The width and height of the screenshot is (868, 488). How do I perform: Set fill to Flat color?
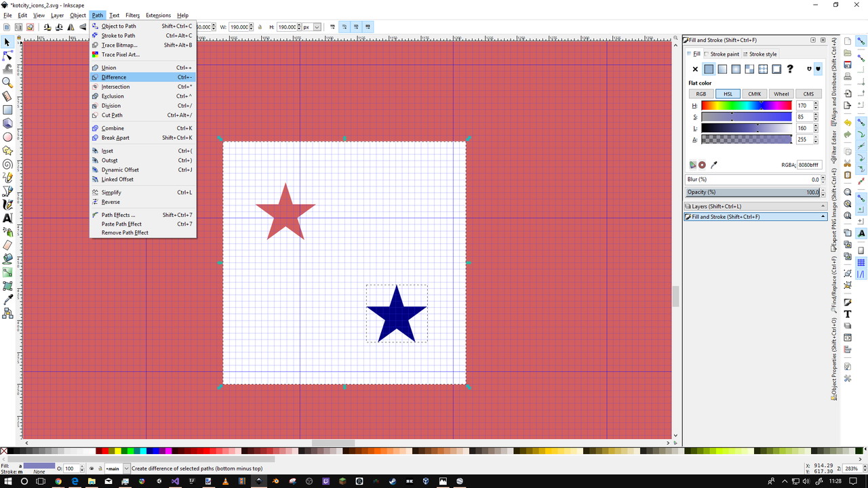click(x=709, y=69)
